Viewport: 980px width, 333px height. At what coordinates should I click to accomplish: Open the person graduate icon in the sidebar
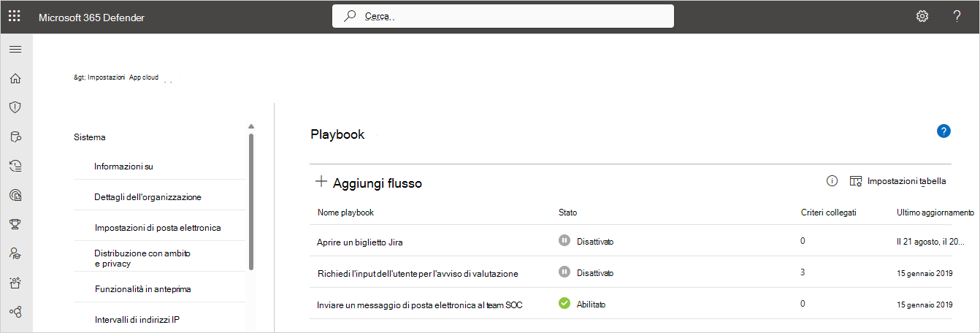tap(15, 253)
